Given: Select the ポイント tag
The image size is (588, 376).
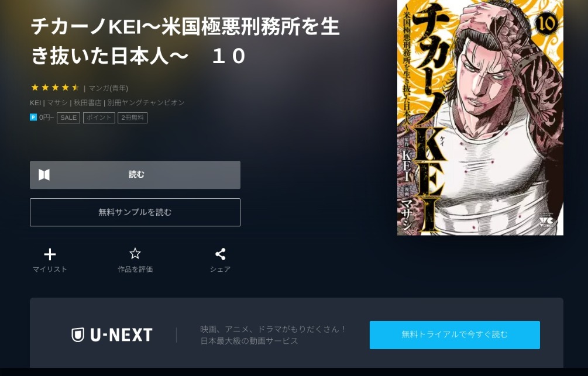Looking at the screenshot, I should (x=99, y=118).
